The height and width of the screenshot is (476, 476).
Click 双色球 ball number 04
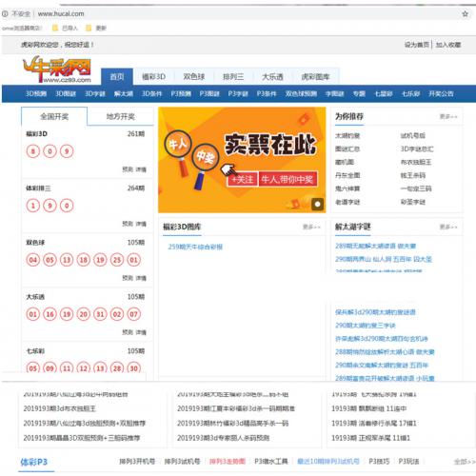pyautogui.click(x=33, y=260)
